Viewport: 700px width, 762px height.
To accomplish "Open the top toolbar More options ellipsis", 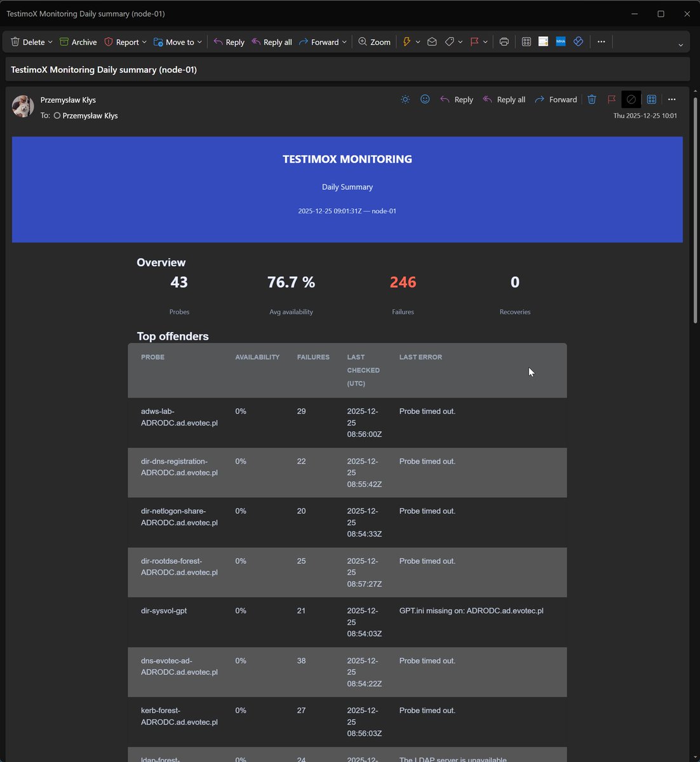I will point(602,42).
